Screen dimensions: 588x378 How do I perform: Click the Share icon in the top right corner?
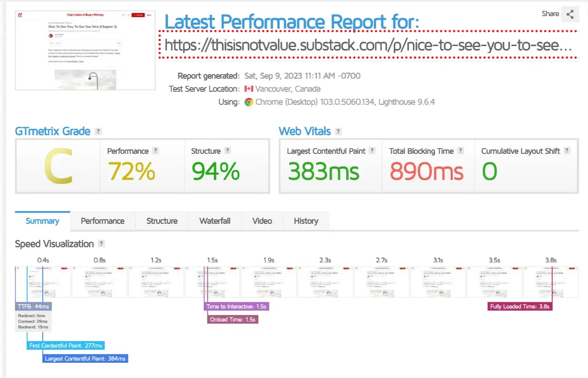(x=570, y=13)
